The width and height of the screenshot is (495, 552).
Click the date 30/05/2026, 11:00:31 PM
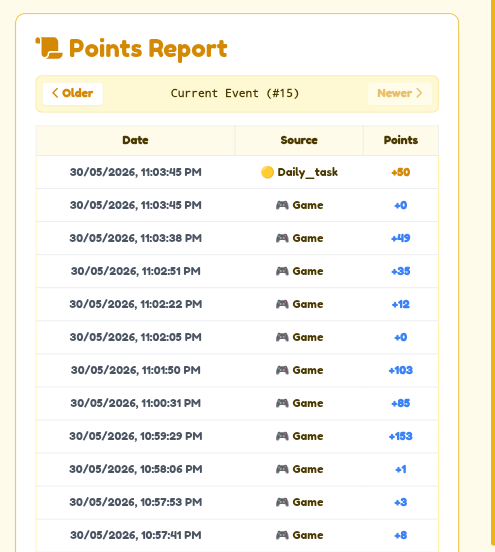click(x=136, y=403)
